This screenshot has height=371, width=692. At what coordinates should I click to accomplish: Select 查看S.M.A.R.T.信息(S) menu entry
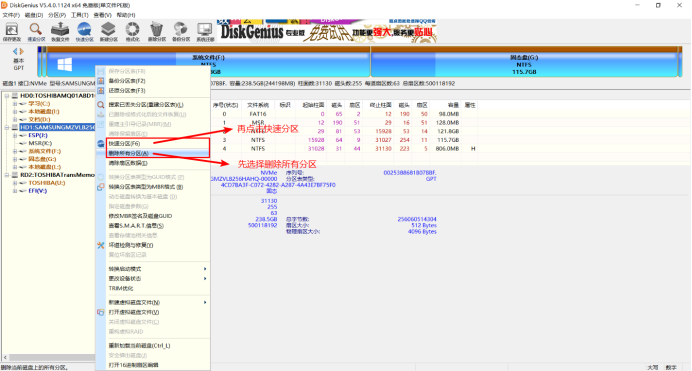[x=153, y=225]
